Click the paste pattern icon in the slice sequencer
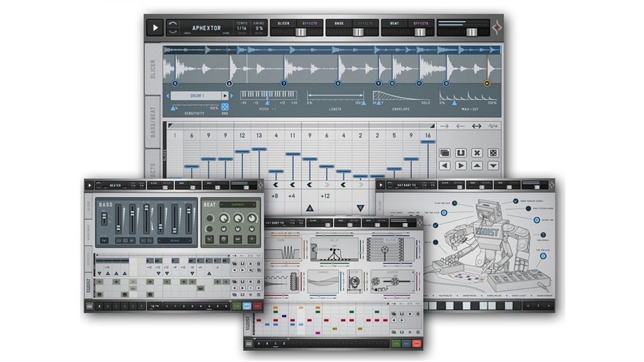The height and width of the screenshot is (362, 644). [461, 153]
